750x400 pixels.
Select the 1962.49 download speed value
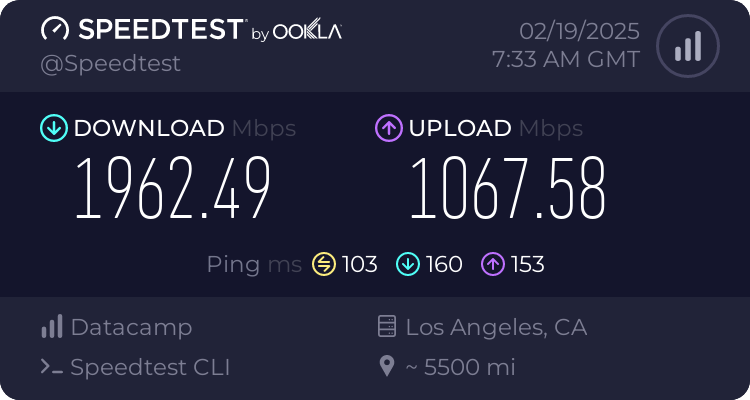pyautogui.click(x=174, y=190)
